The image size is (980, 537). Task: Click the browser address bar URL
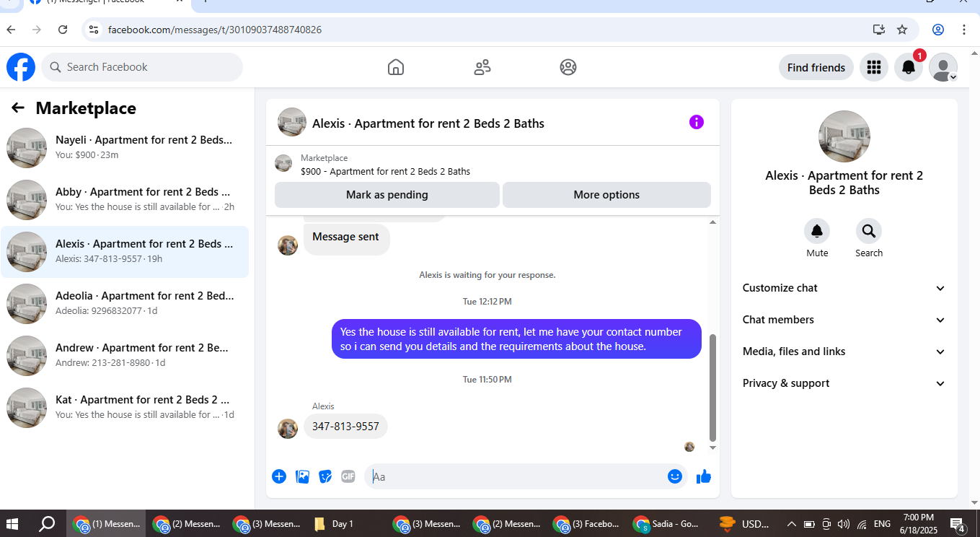coord(215,30)
